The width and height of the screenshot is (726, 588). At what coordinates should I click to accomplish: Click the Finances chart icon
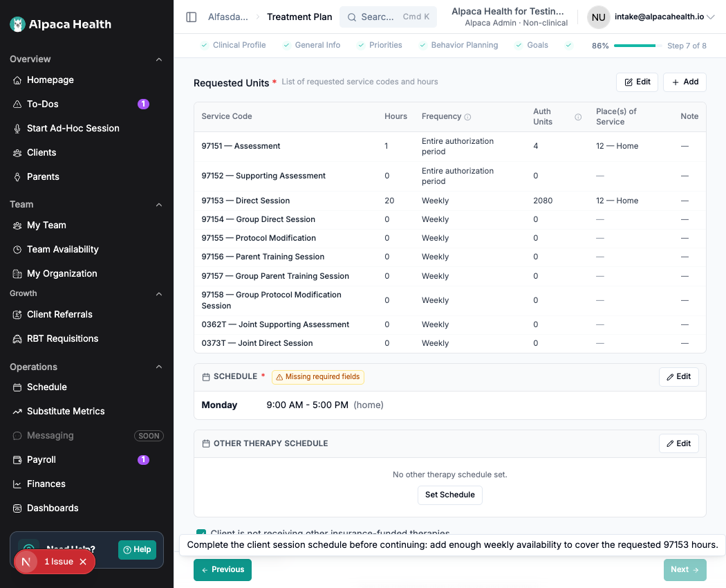[17, 484]
